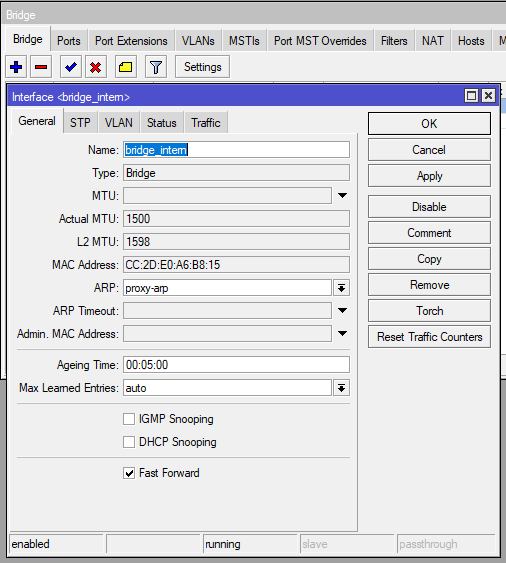The image size is (506, 563).
Task: Click the empty Admin. MAC Address field
Action: 227,334
